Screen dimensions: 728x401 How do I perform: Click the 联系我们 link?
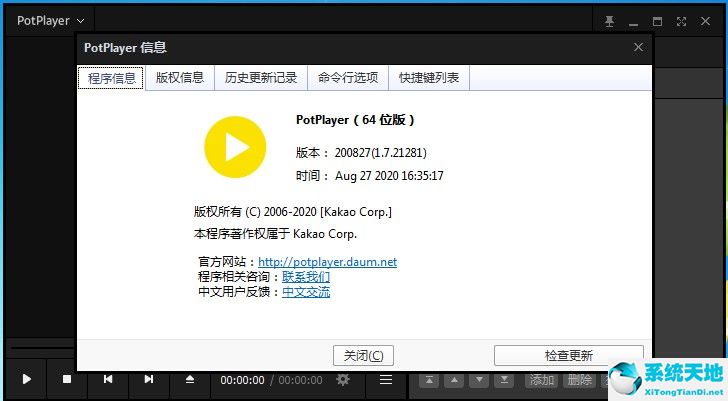coord(306,277)
